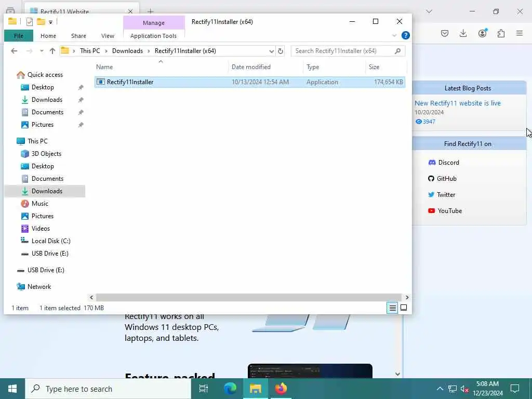Open the Firefox list all tabs chevron
The height and width of the screenshot is (399, 532).
pos(429,11)
